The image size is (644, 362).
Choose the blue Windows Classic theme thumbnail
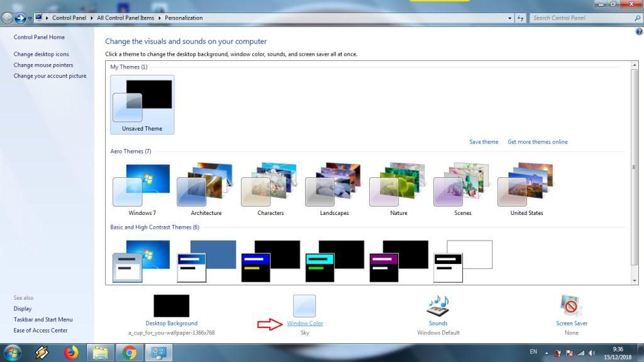coord(206,261)
